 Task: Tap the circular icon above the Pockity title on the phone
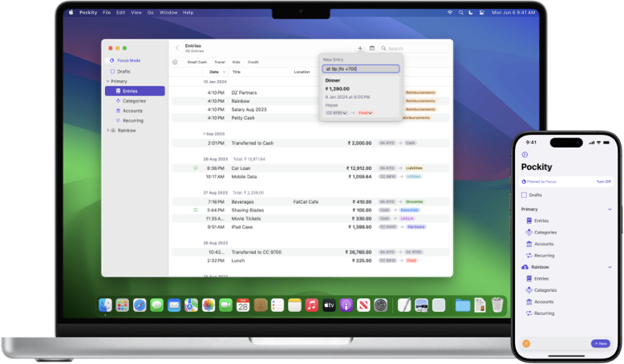(x=525, y=155)
